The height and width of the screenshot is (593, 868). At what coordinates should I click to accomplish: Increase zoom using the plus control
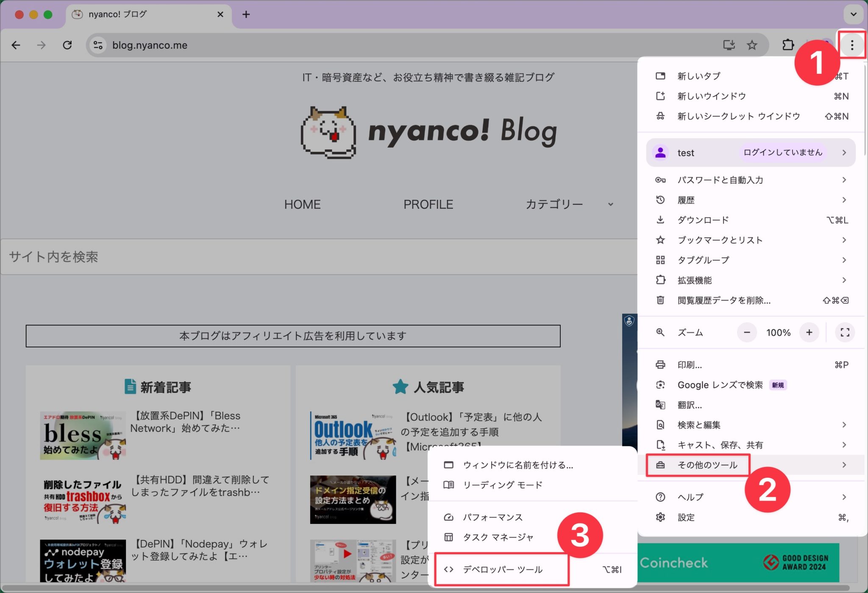(810, 333)
